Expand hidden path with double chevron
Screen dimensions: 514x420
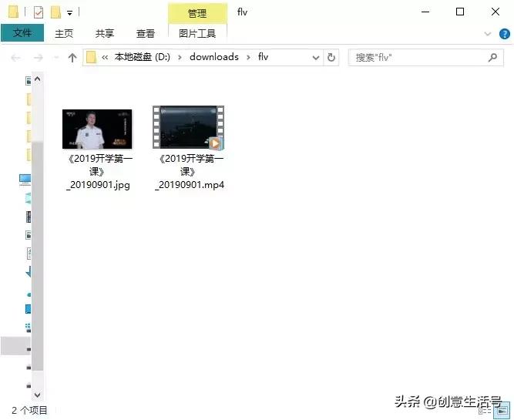point(105,57)
